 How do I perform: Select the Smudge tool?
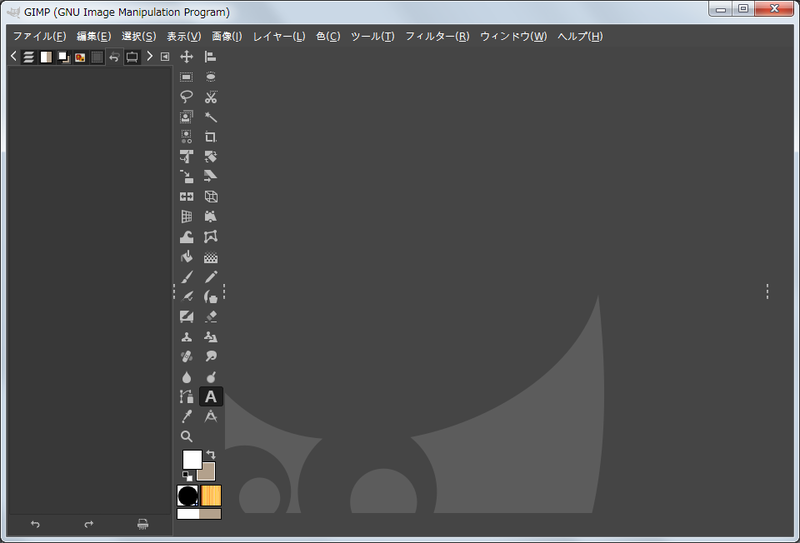point(210,356)
